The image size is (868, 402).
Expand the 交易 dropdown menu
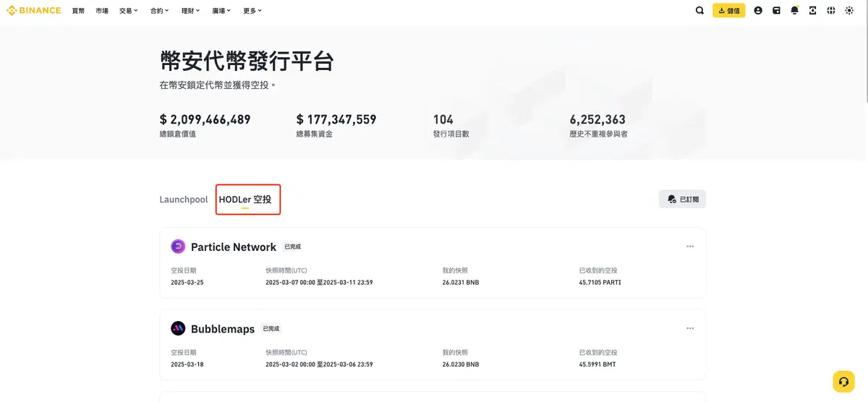pyautogui.click(x=129, y=11)
